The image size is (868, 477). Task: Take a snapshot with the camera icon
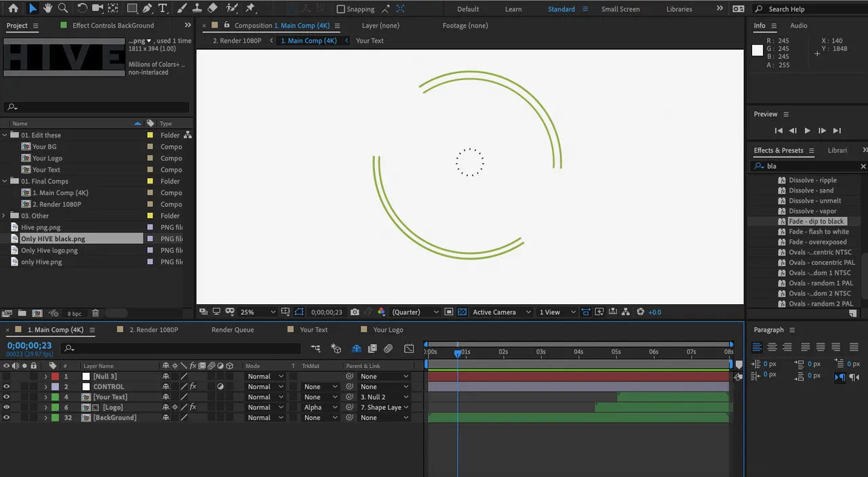coord(355,312)
